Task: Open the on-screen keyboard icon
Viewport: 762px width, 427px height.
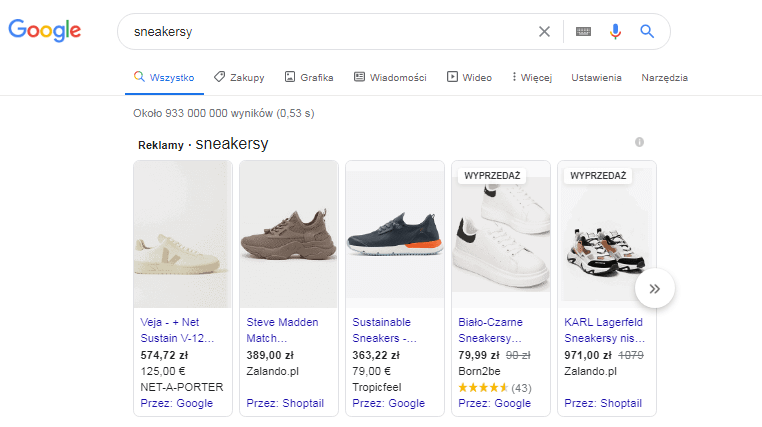Action: (584, 31)
